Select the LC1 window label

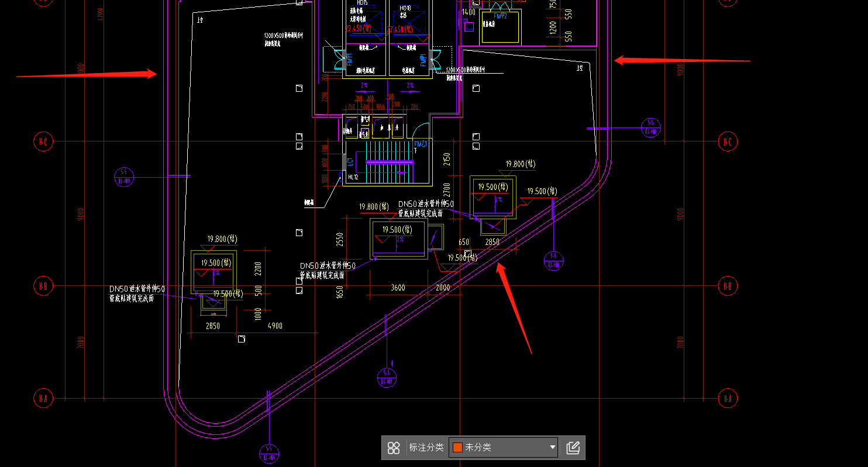350,161
